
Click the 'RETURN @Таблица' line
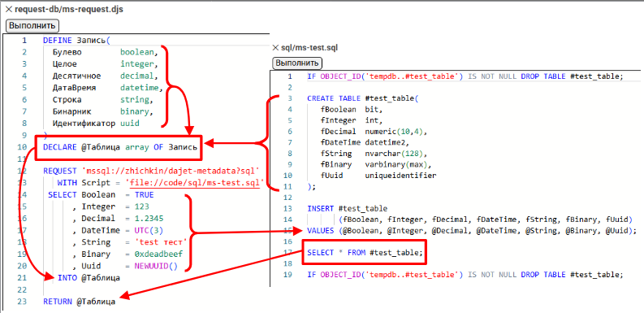point(80,302)
